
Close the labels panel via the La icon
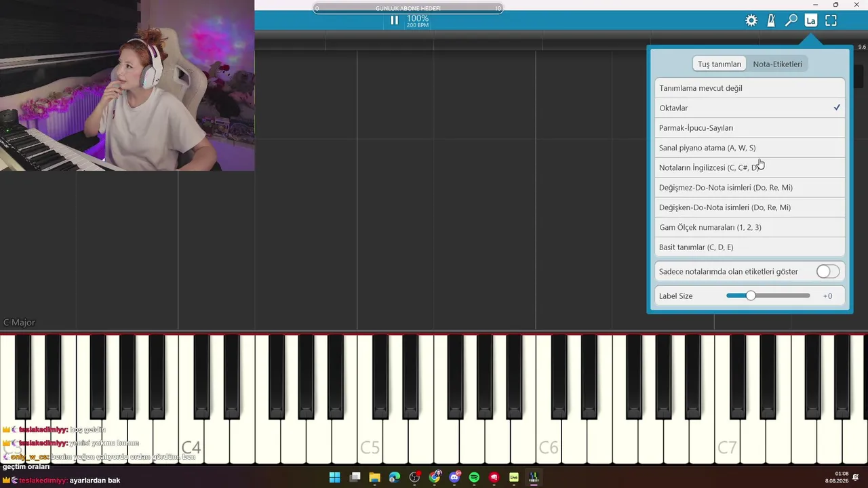click(x=810, y=20)
